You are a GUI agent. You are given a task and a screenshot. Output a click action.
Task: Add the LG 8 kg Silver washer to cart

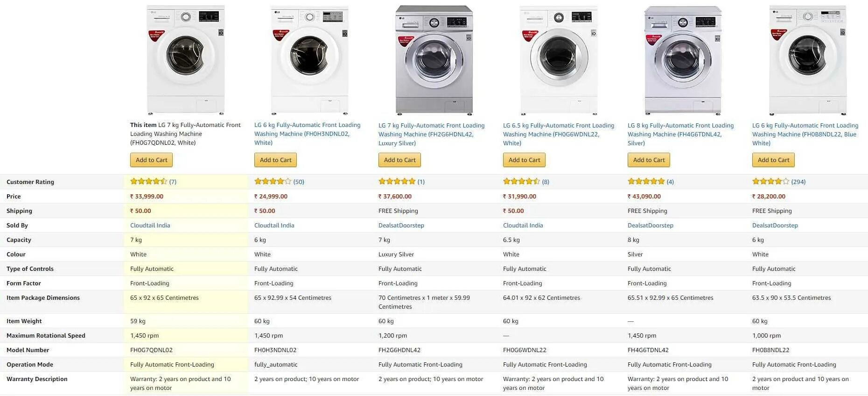tap(649, 160)
